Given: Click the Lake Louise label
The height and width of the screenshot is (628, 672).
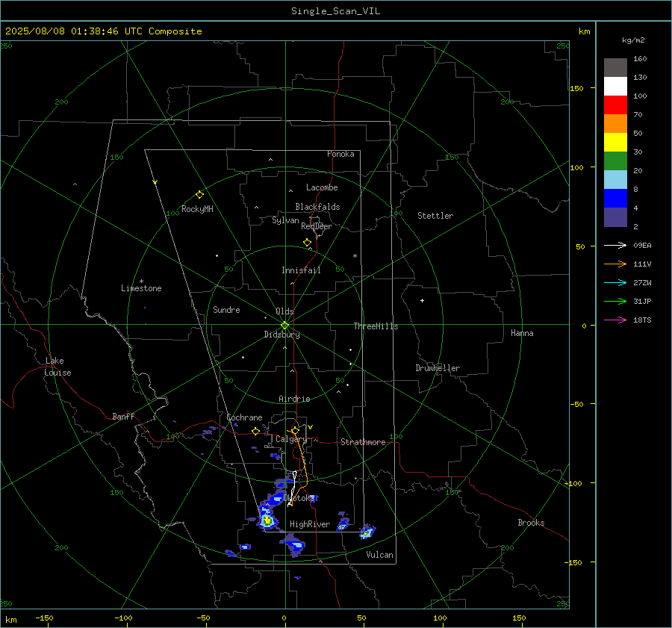Looking at the screenshot, I should (x=57, y=367).
